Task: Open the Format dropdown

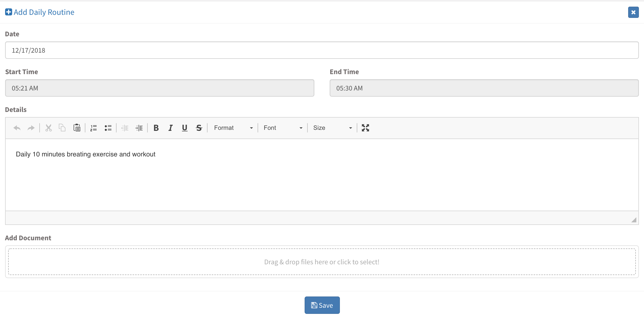Action: click(233, 128)
